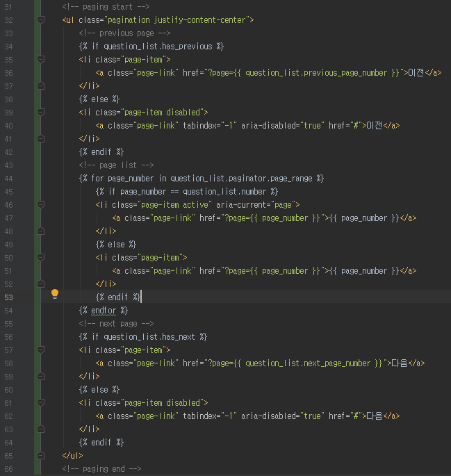Click 'question_list.paginator.page_range' on line 44

pyautogui.click(x=241, y=179)
